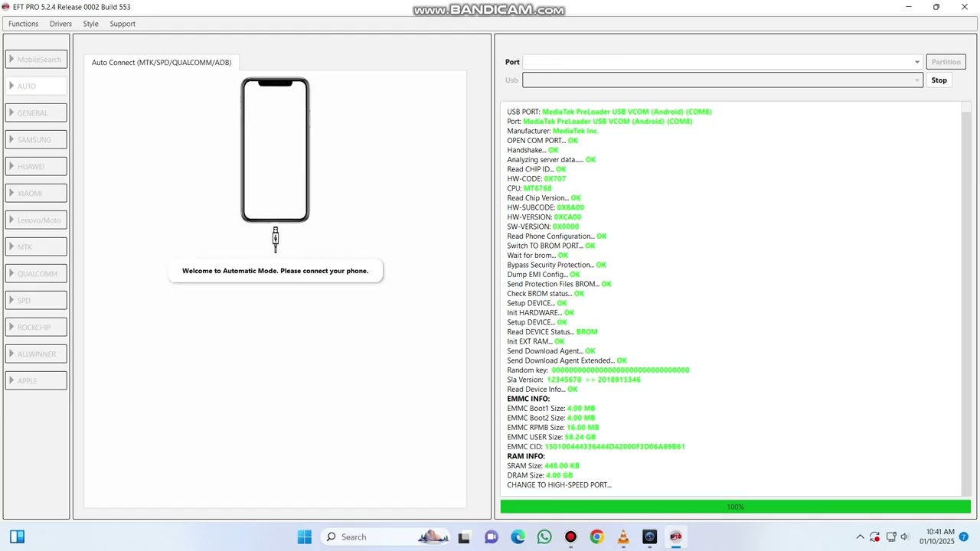
Task: Click the phone illustration in Auto Connect
Action: pyautogui.click(x=276, y=150)
